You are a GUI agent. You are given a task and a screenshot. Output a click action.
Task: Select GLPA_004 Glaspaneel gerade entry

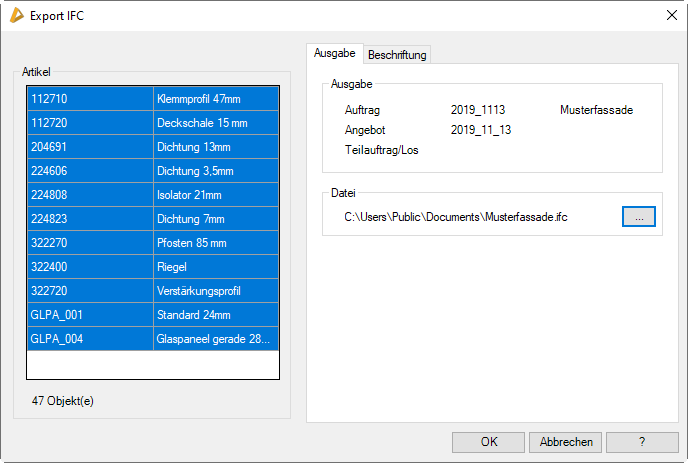coord(152,339)
